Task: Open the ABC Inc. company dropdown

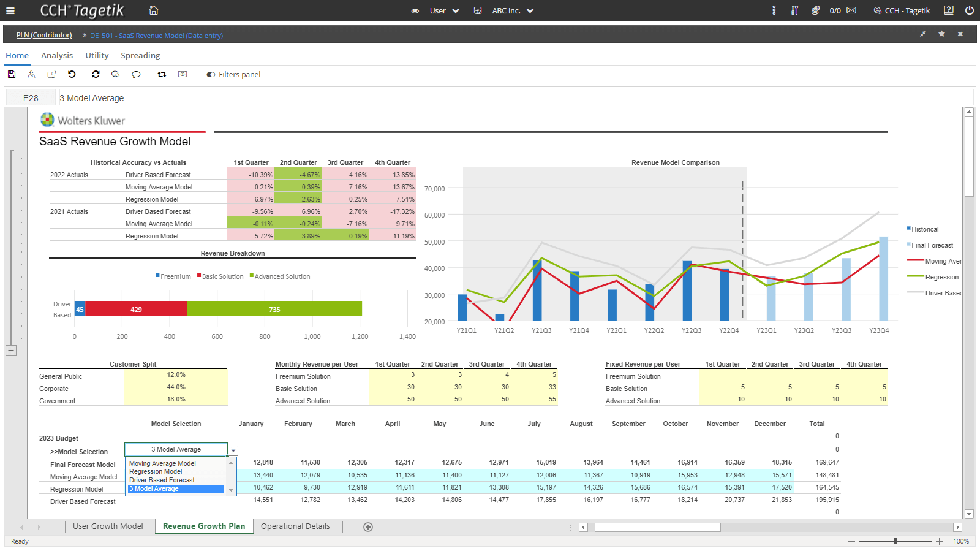Action: [513, 10]
